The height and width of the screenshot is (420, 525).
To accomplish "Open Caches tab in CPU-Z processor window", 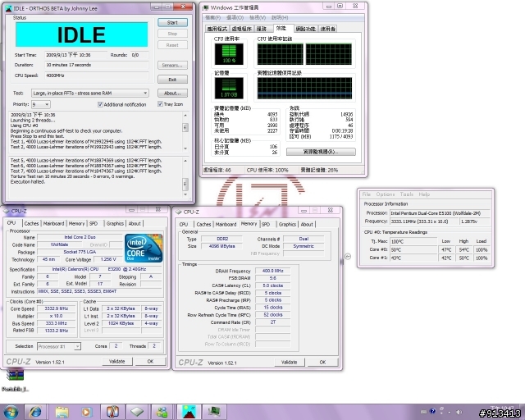I will point(31,223).
